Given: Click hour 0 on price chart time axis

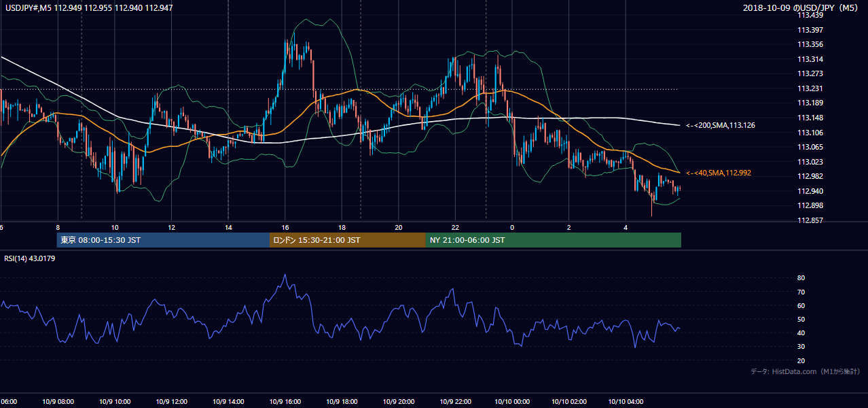Looking at the screenshot, I should click(512, 227).
